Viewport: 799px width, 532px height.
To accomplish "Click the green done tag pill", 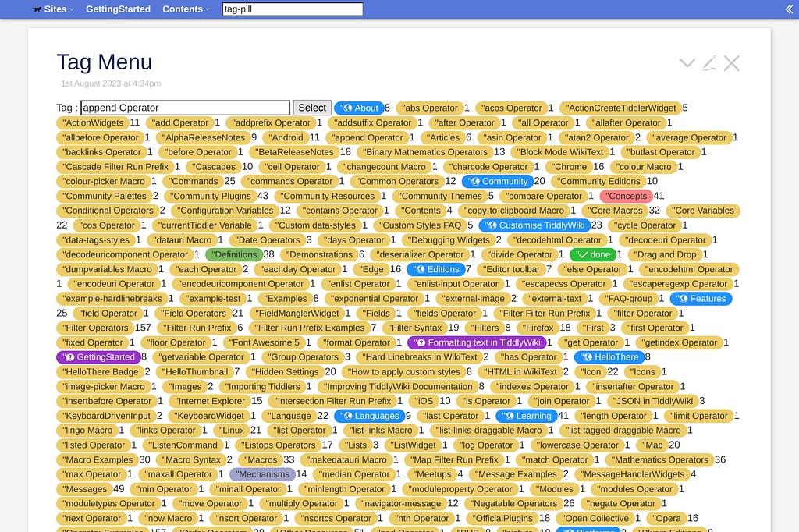I will (x=592, y=254).
